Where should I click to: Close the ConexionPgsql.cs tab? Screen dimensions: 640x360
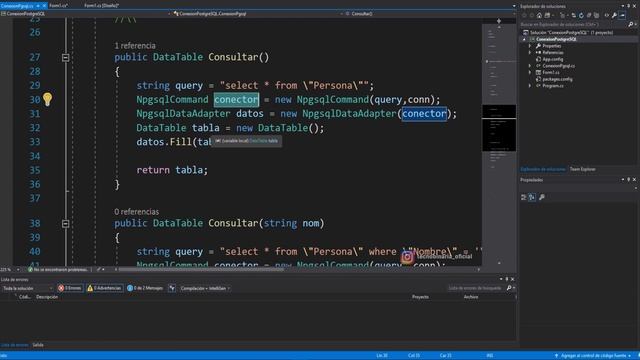click(x=44, y=6)
